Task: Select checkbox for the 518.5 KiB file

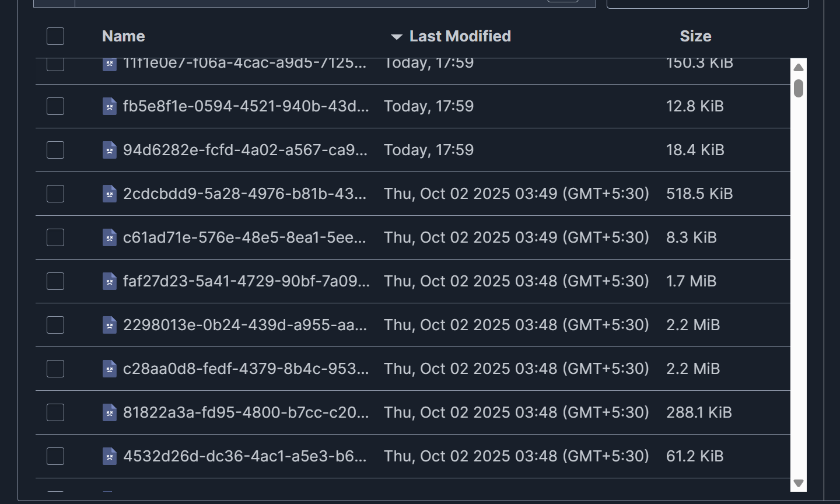Action: point(55,194)
